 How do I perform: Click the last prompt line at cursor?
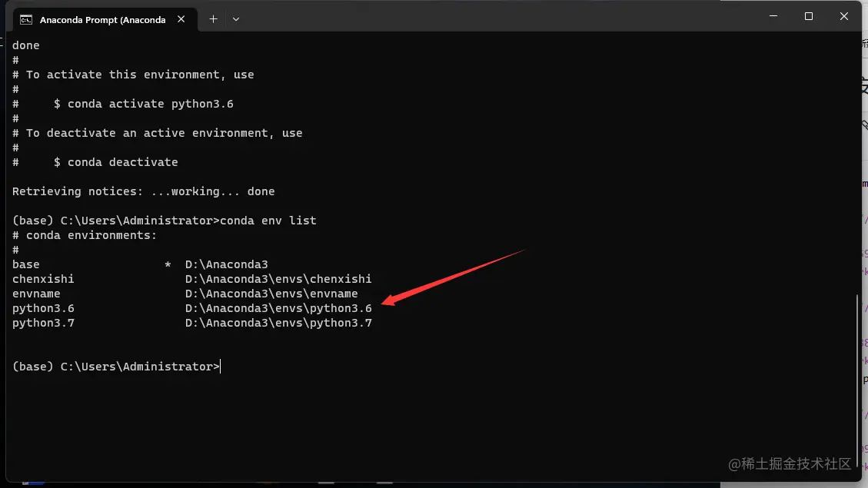(x=116, y=367)
